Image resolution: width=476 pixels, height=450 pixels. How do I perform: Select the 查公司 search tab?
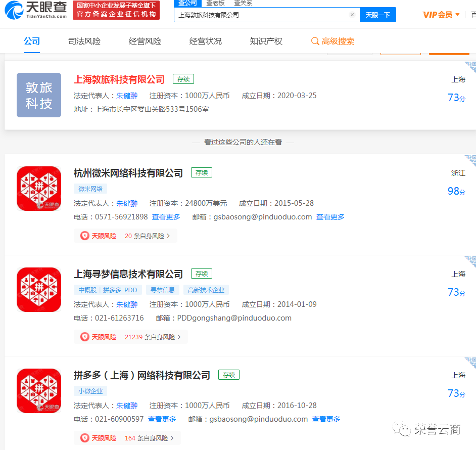(x=187, y=3)
